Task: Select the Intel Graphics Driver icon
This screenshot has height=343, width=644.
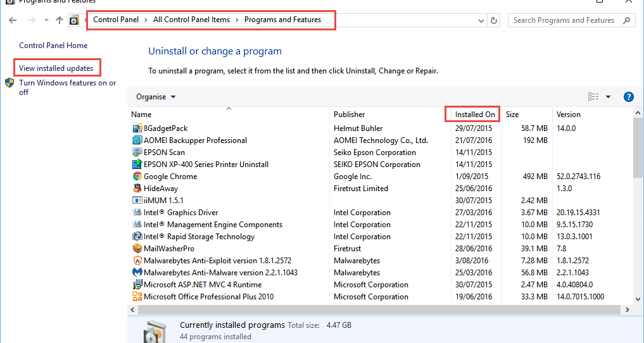Action: pos(137,213)
